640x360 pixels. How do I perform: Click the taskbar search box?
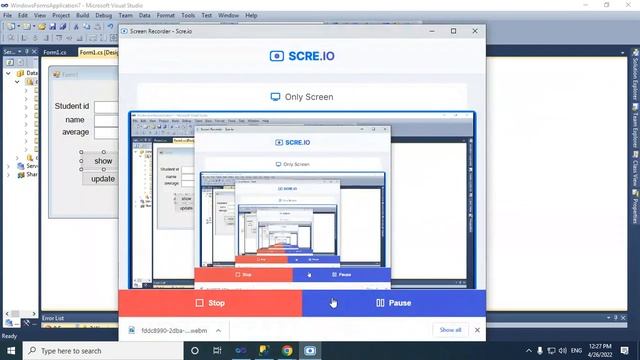(x=103, y=351)
